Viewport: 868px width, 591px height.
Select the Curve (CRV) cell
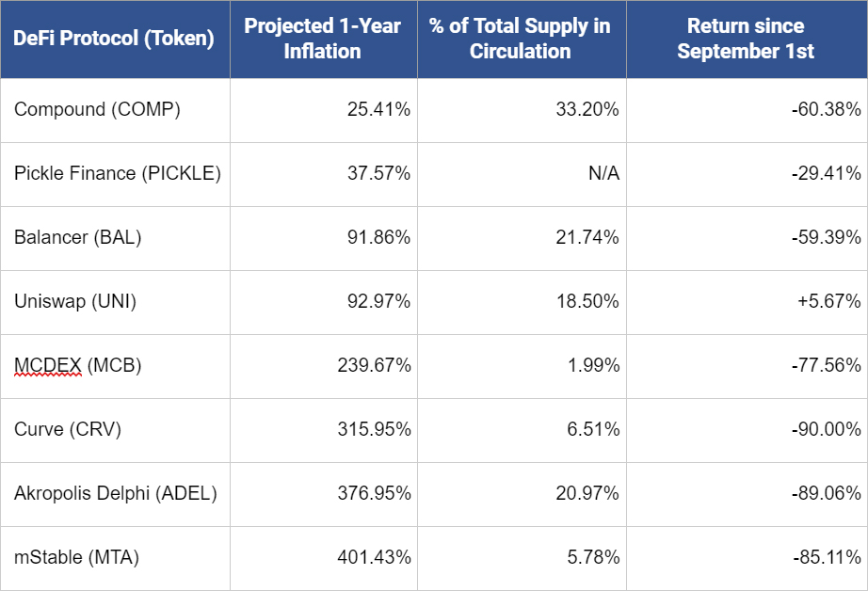click(115, 430)
